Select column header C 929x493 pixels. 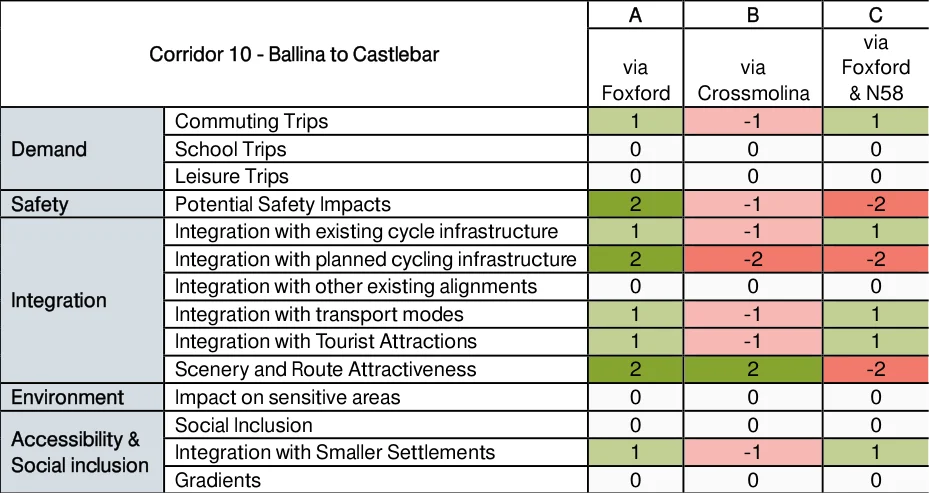[876, 15]
